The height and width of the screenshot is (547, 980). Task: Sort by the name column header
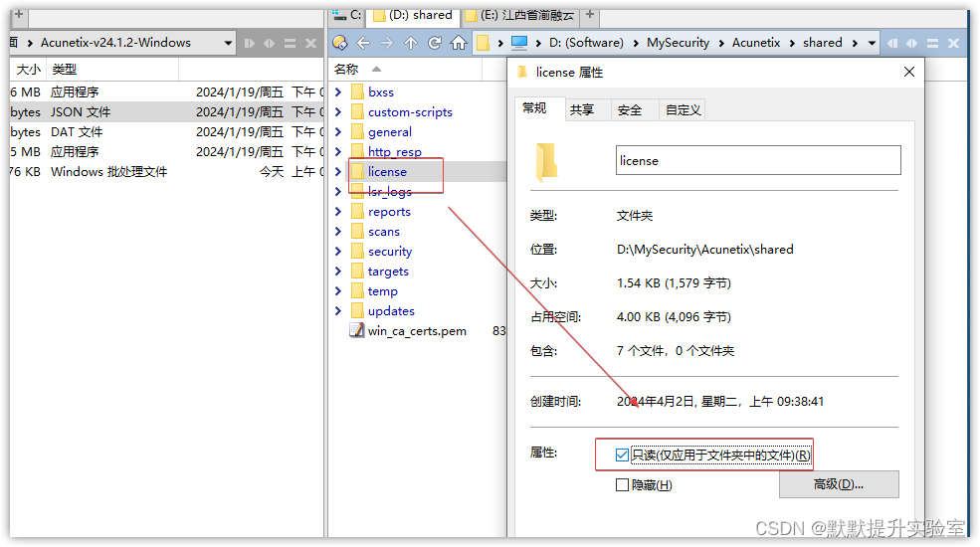coord(347,70)
